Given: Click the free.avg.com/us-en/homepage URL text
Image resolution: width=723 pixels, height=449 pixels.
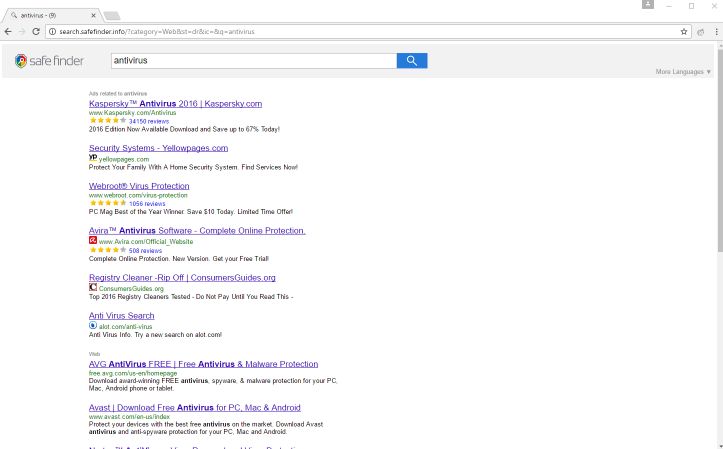Looking at the screenshot, I should [133, 373].
